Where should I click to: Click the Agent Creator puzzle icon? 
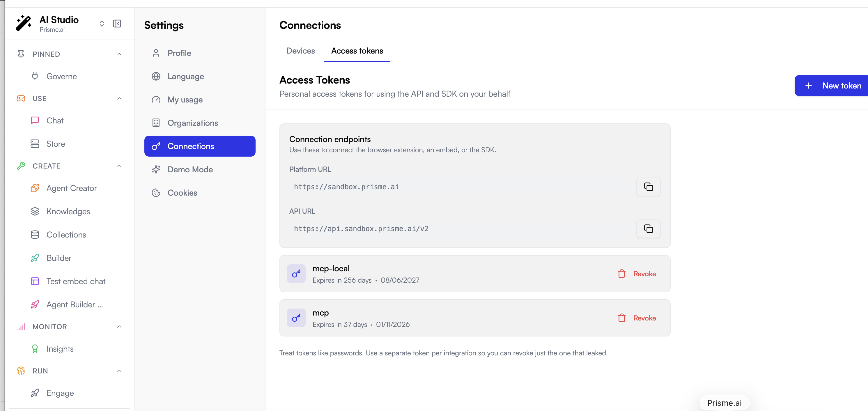[x=35, y=188]
